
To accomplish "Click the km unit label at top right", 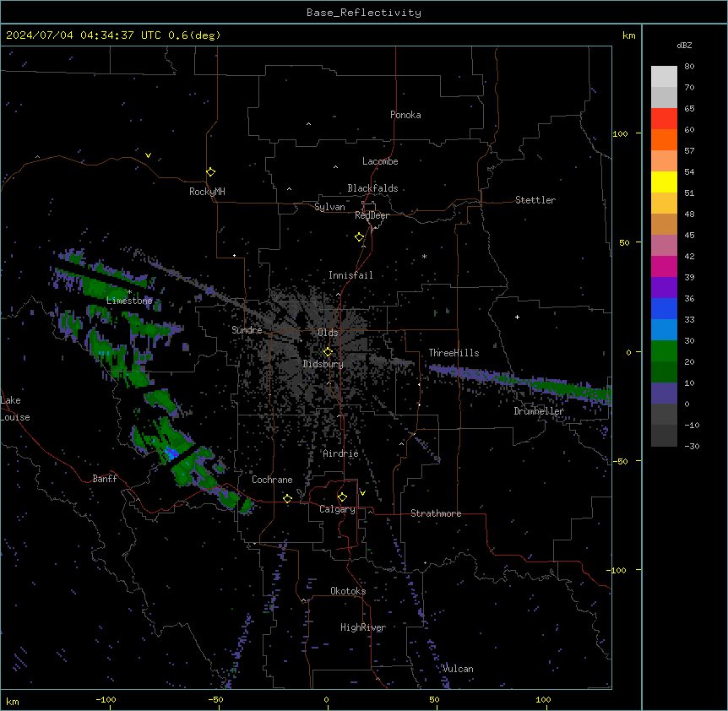I will tap(628, 35).
